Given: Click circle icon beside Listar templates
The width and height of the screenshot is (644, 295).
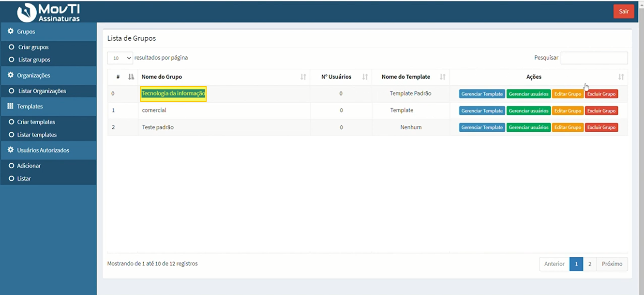Looking at the screenshot, I should click(11, 135).
